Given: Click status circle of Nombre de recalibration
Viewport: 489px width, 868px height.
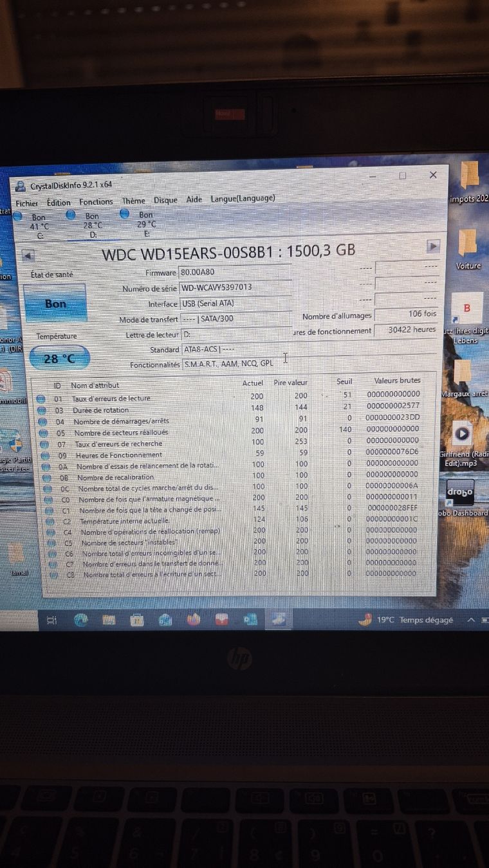Looking at the screenshot, I should (x=46, y=478).
